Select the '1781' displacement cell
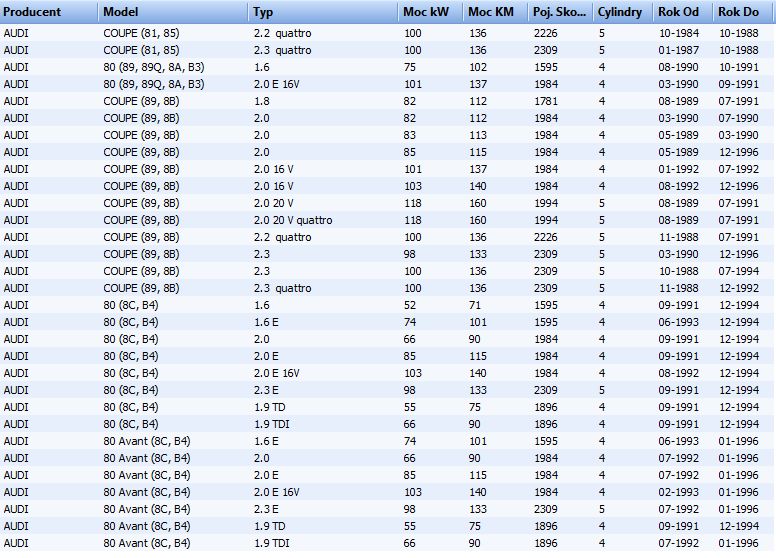 pyautogui.click(x=546, y=101)
